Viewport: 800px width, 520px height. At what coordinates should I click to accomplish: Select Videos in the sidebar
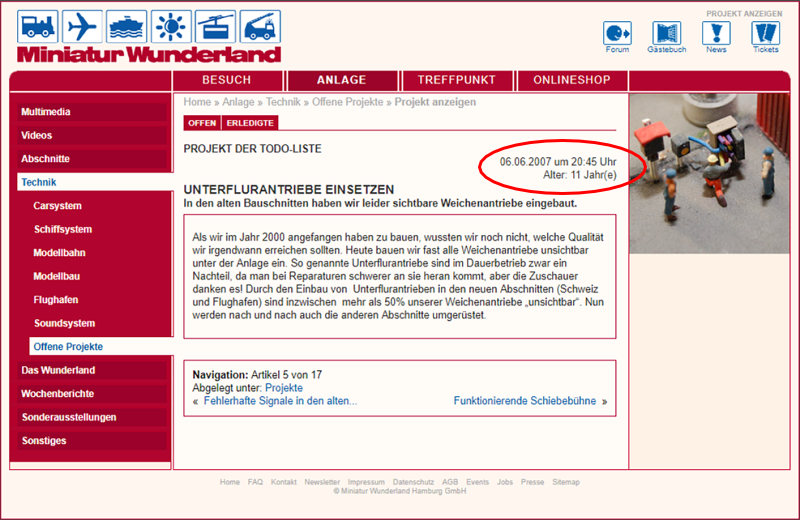click(x=92, y=135)
